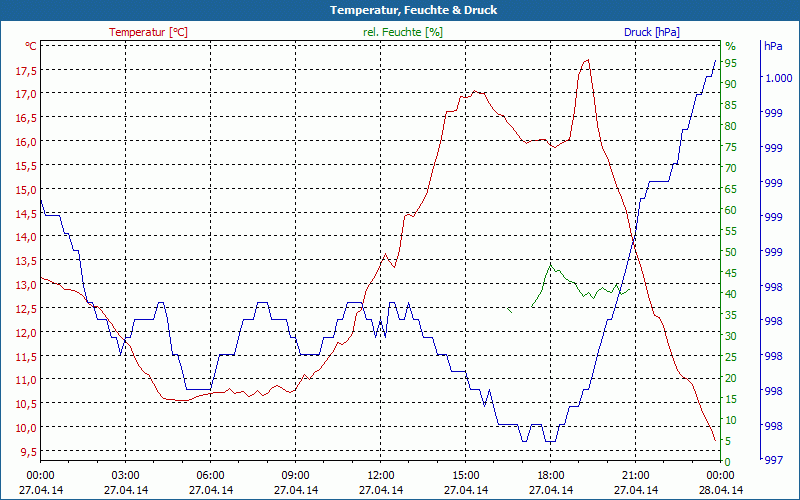Click the 9,5 temperature axis tick
This screenshot has height=500, width=800.
28,451
